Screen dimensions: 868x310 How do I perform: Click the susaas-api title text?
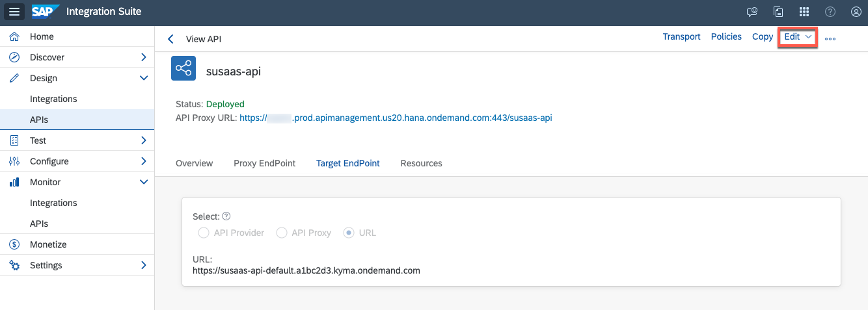[234, 71]
